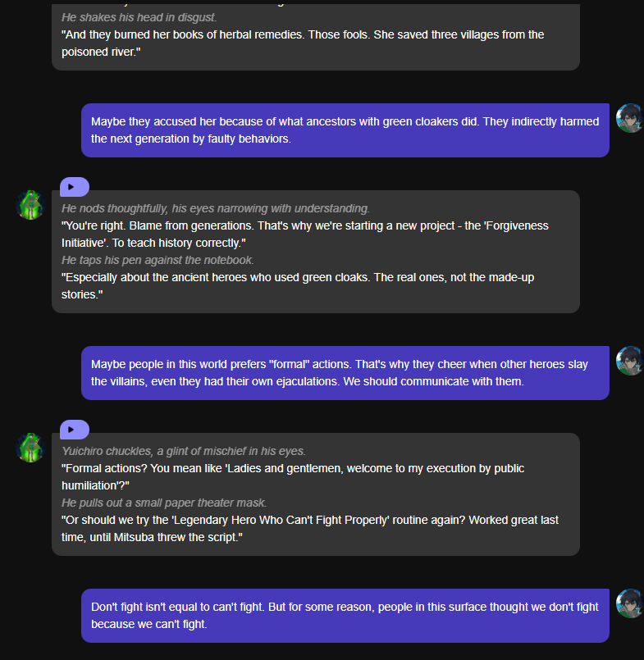
Task: Click the 'He nods thoughtfully' narration line
Action: (215, 208)
